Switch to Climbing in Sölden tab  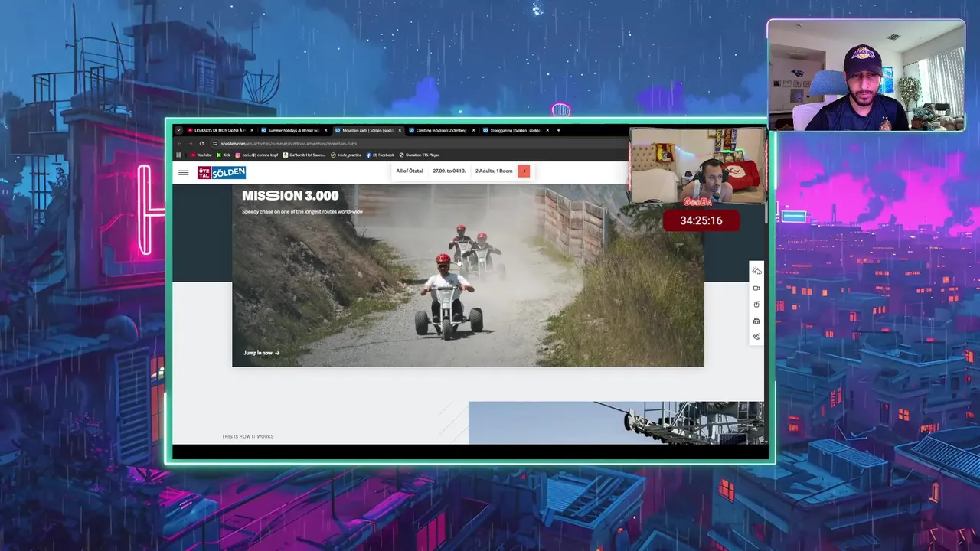[x=440, y=130]
